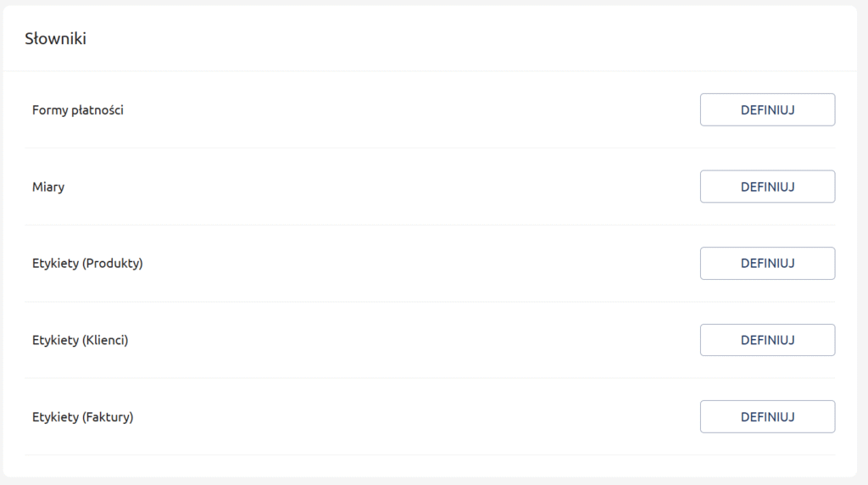Click blank area in Etykiety (Klienci) row
Viewport: 868px width, 485px height.
(407, 340)
